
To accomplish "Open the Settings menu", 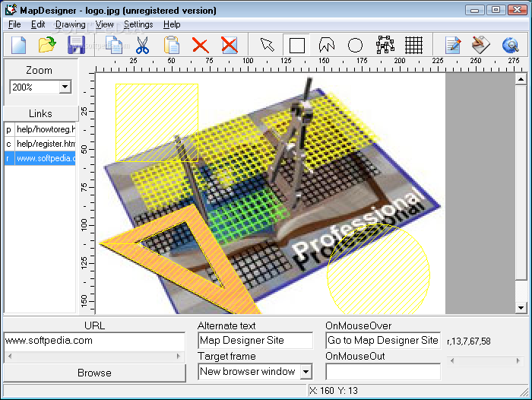I will (138, 24).
